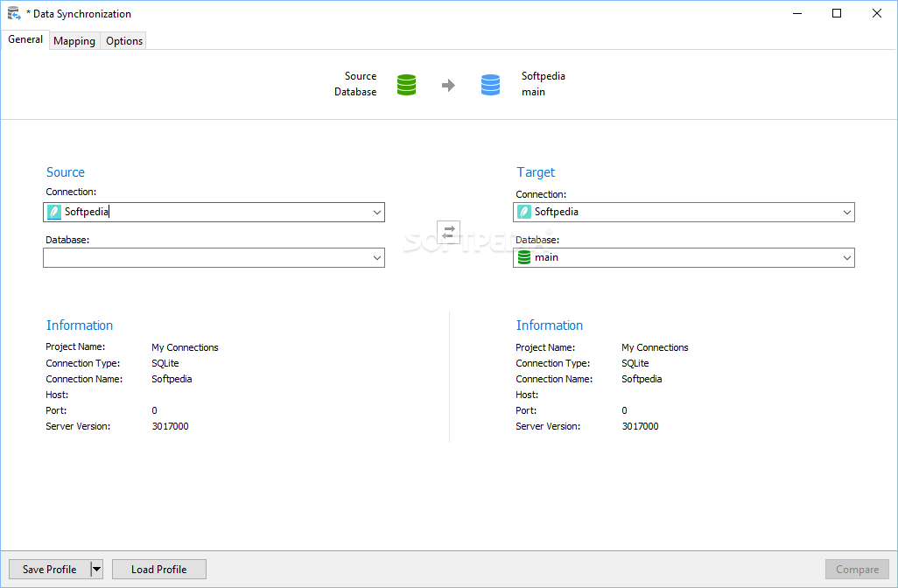
Task: Expand the Save Profile split arrow
Action: click(x=97, y=569)
